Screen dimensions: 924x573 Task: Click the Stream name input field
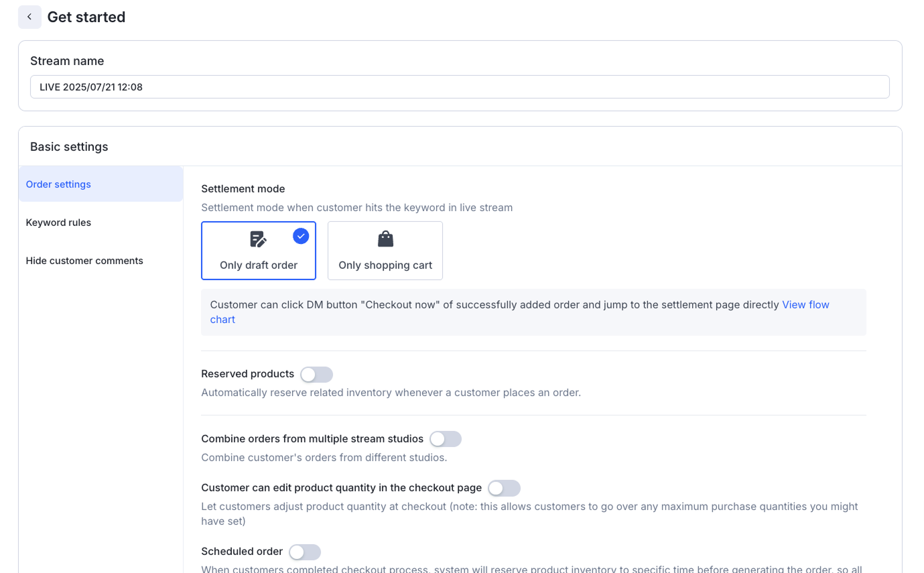[460, 87]
